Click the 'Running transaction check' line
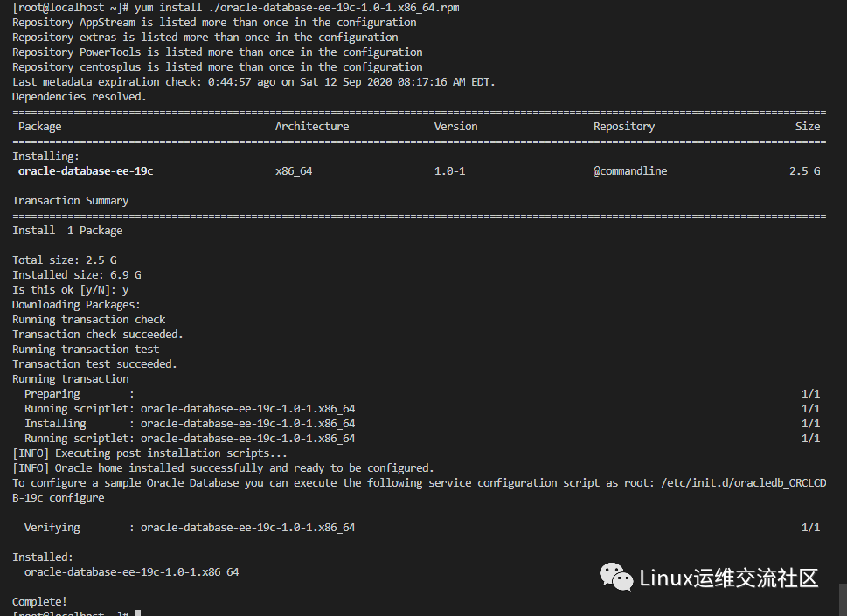The width and height of the screenshot is (847, 616). [88, 320]
